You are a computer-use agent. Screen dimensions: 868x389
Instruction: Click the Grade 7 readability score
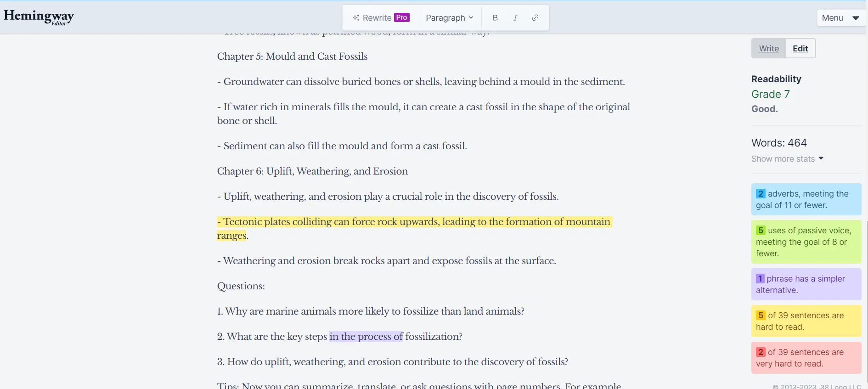click(770, 94)
